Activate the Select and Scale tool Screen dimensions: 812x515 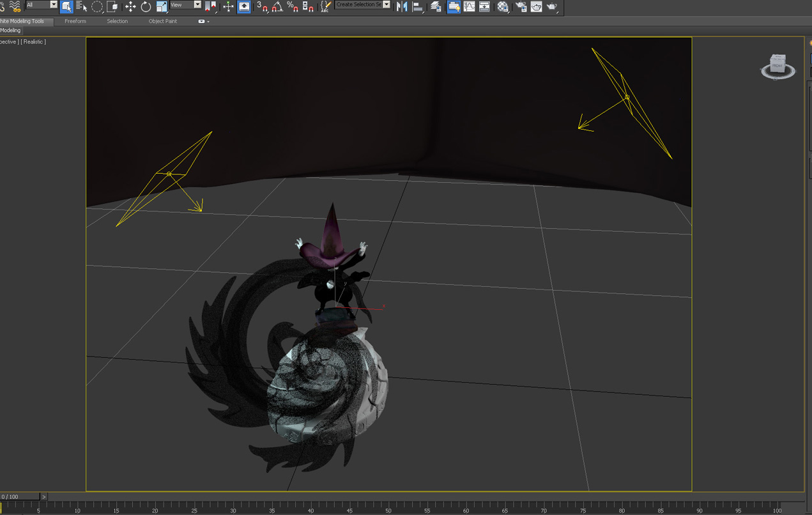click(x=161, y=6)
